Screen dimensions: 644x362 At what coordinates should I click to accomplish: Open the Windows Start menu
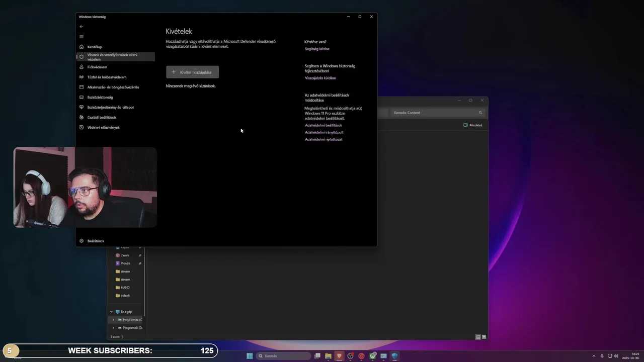pos(250,356)
